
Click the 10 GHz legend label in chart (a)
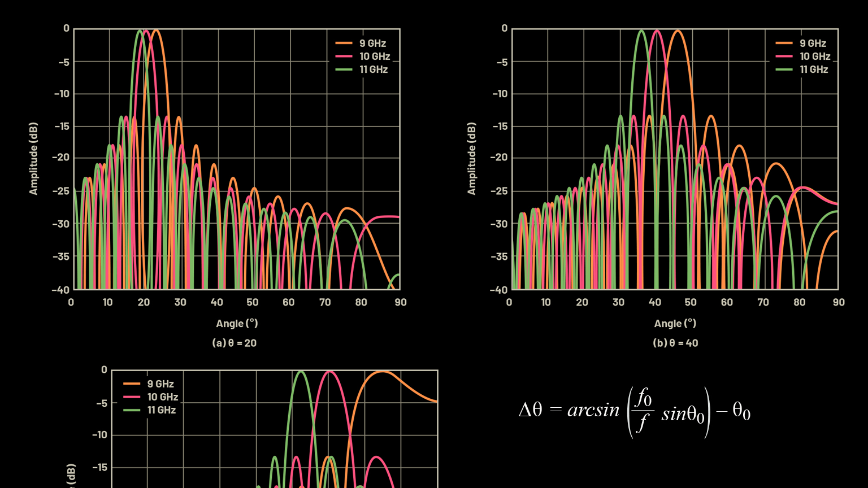(374, 56)
